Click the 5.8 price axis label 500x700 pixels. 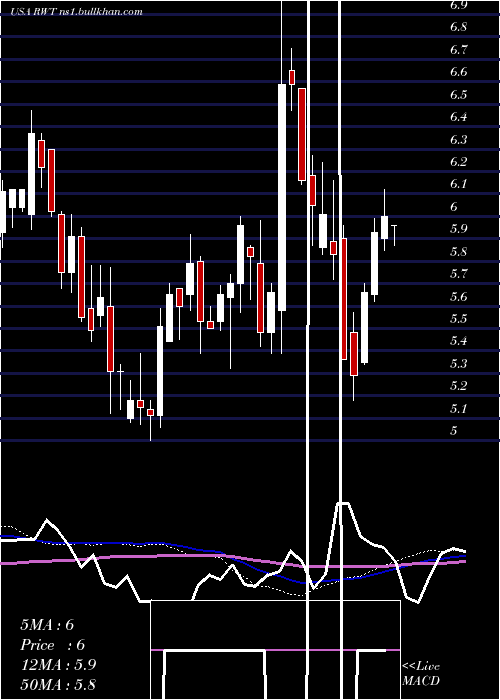click(x=459, y=251)
